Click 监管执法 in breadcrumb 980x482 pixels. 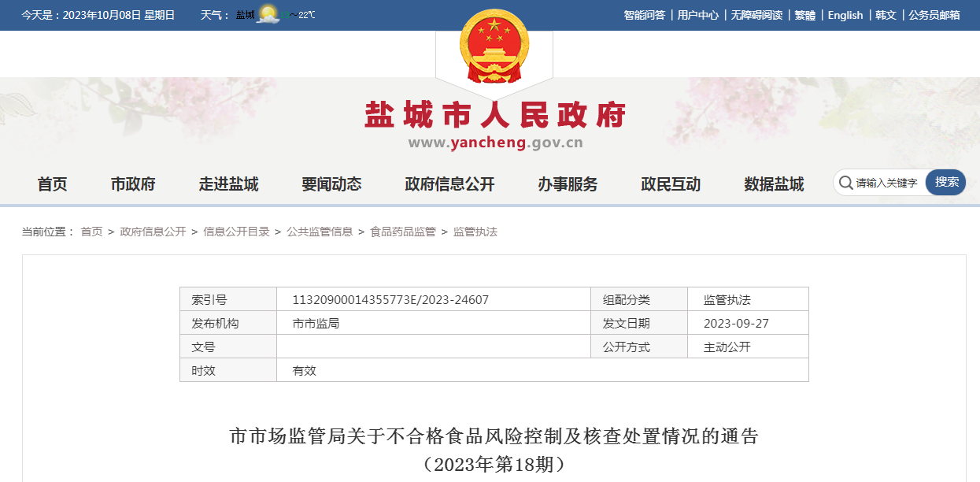475,232
